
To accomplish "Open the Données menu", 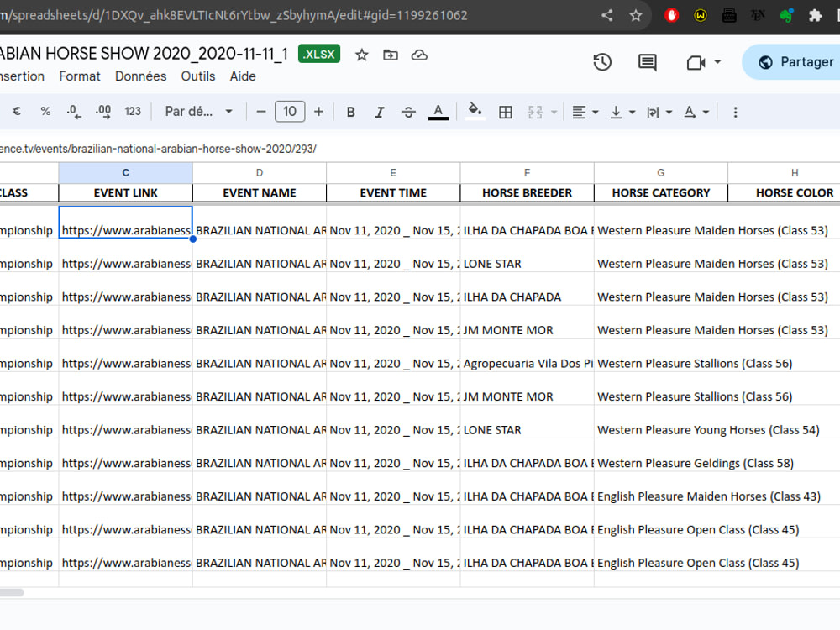I will click(140, 76).
